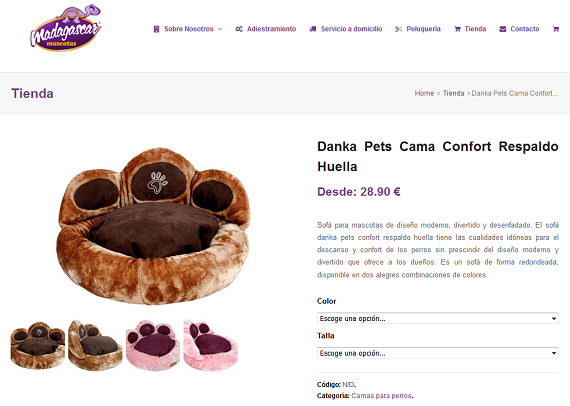The height and width of the screenshot is (406, 570).
Task: Go to the Adiestramiento menu item
Action: pos(271,29)
